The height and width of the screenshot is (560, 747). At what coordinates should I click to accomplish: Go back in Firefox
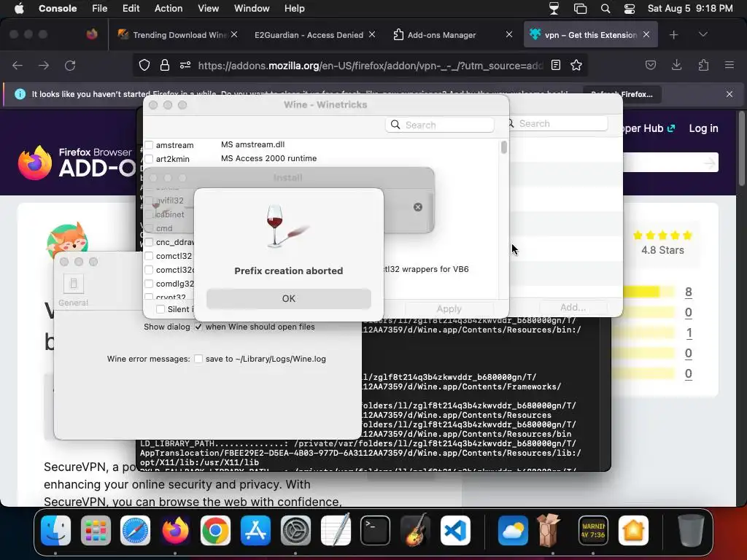(x=18, y=65)
